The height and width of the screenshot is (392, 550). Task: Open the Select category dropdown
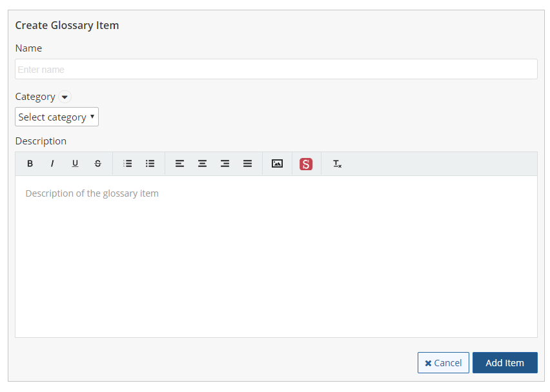click(x=57, y=117)
